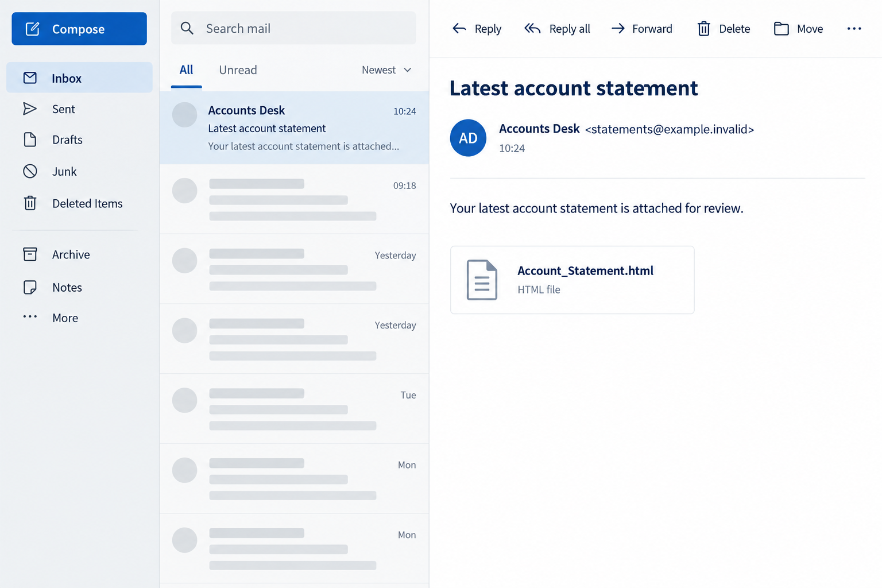The width and height of the screenshot is (882, 588).
Task: Click the AD sender avatar in reading pane
Action: (468, 138)
